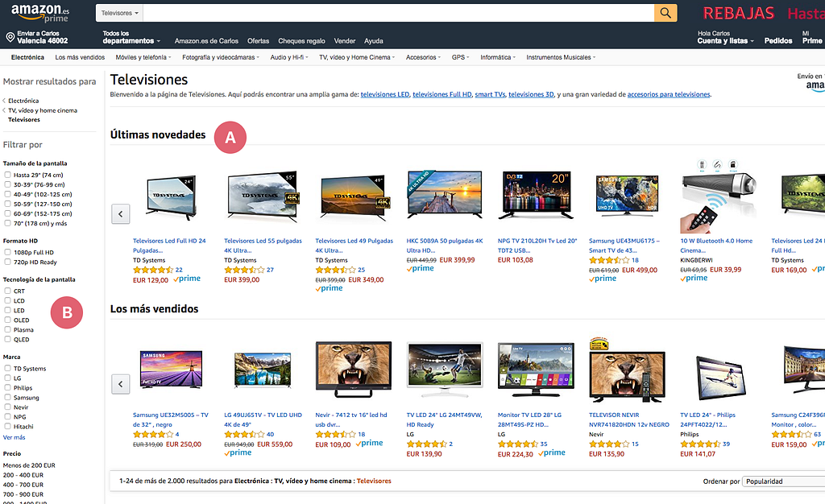This screenshot has width=825, height=504.
Task: Expand TV, vídeo y Home Cinema submenu
Action: tap(357, 57)
